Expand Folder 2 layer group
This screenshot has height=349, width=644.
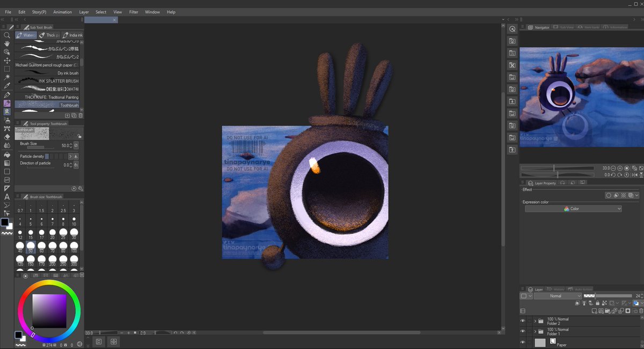[535, 321]
